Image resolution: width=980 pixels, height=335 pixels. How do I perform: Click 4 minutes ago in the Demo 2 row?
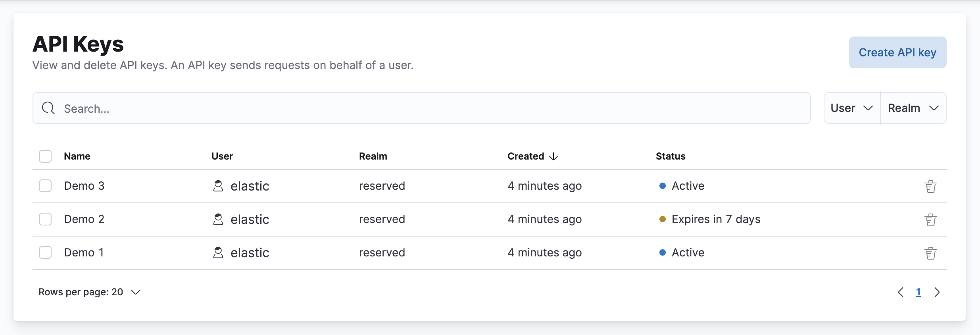tap(545, 219)
